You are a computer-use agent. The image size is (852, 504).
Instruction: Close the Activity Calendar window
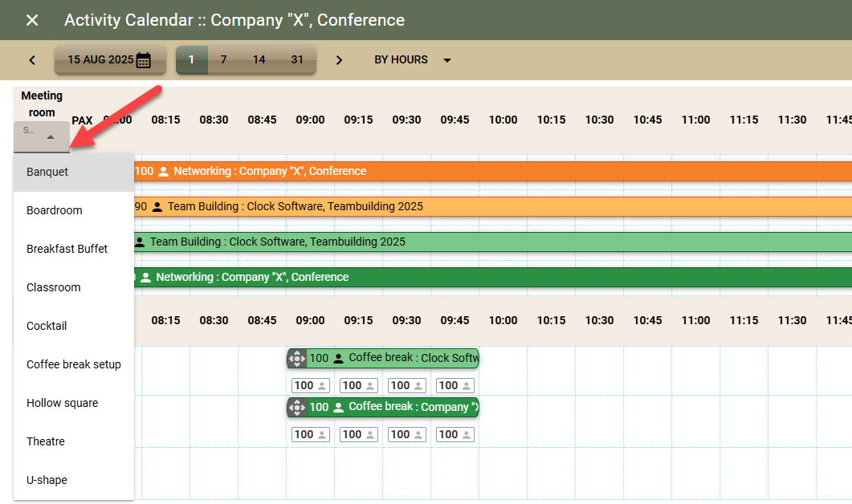32,20
